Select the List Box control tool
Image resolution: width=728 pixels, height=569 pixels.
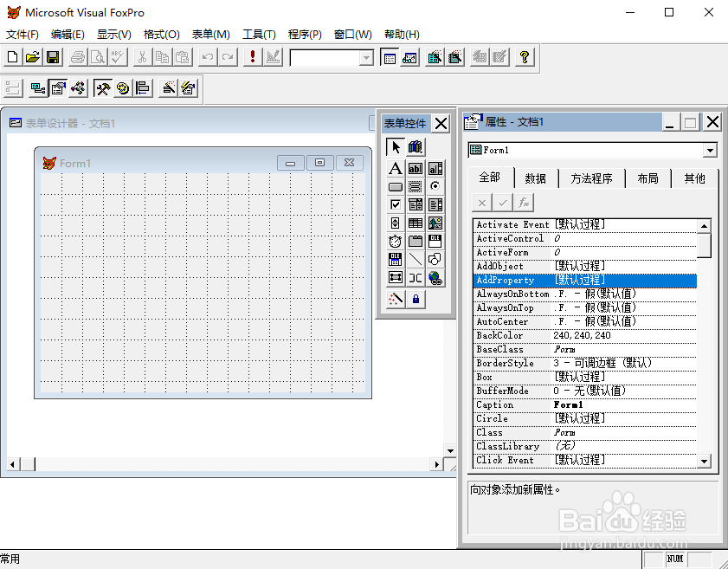click(435, 204)
